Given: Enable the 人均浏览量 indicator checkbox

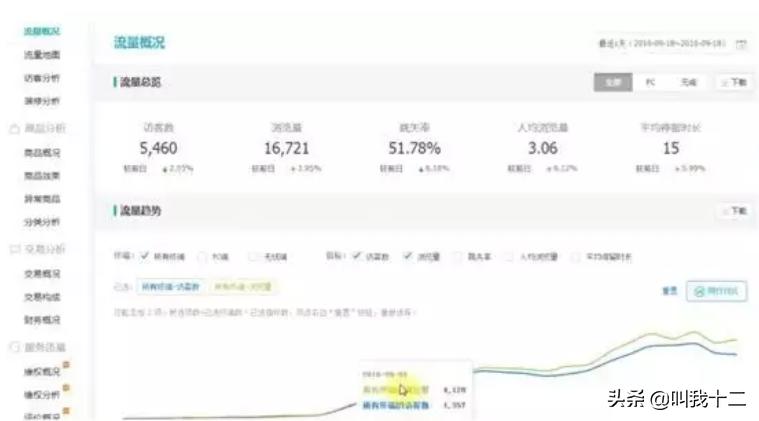Looking at the screenshot, I should click(x=509, y=257).
